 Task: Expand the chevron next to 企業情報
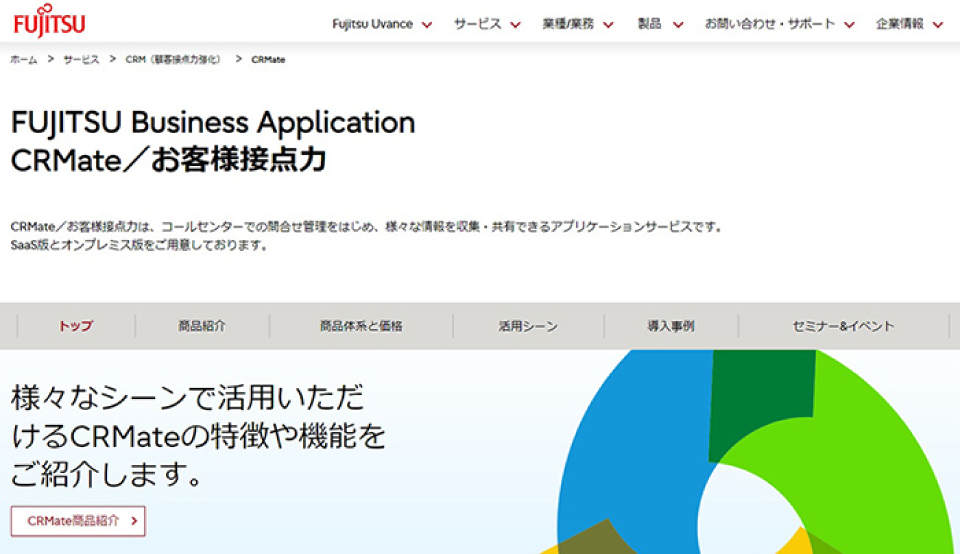pyautogui.click(x=938, y=25)
